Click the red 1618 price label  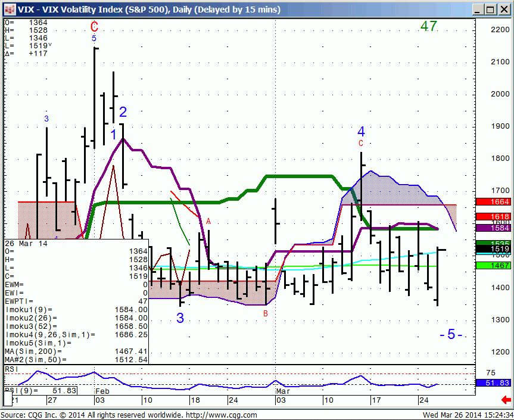click(x=493, y=216)
